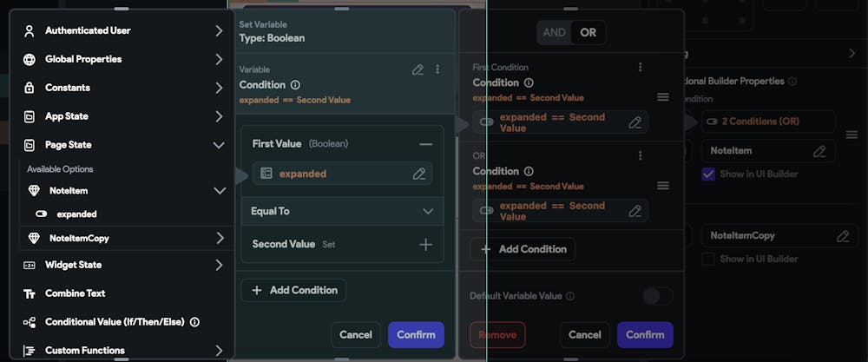868x362 pixels.
Task: Uncheck Show in UI Builder for NoteItem
Action: (708, 174)
